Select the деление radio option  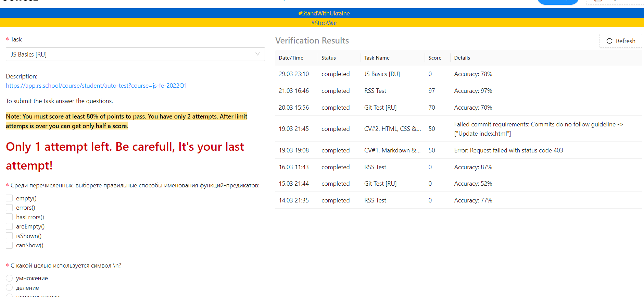[9, 287]
